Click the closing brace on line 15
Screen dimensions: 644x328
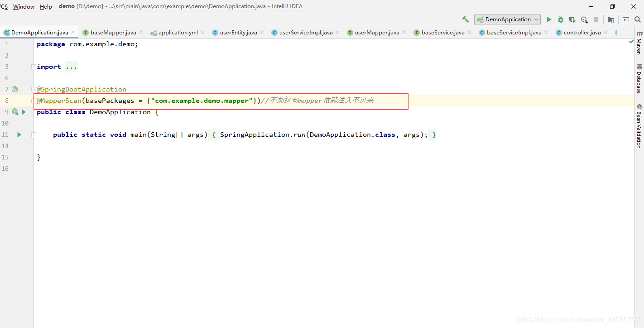point(39,157)
